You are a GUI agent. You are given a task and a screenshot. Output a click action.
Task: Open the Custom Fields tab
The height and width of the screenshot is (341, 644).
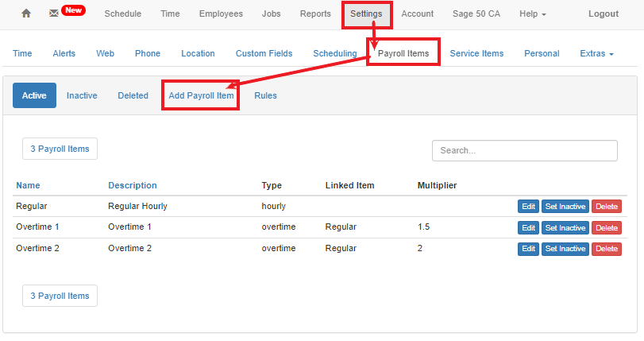pyautogui.click(x=264, y=53)
